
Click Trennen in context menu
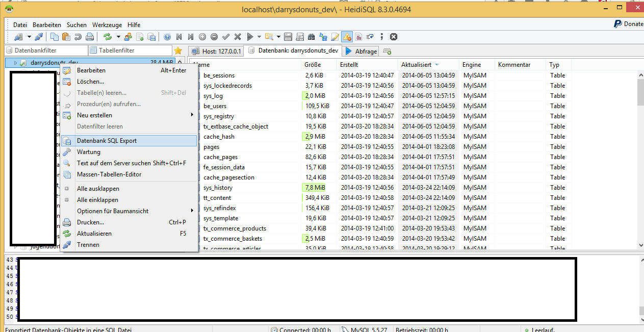tap(128, 245)
